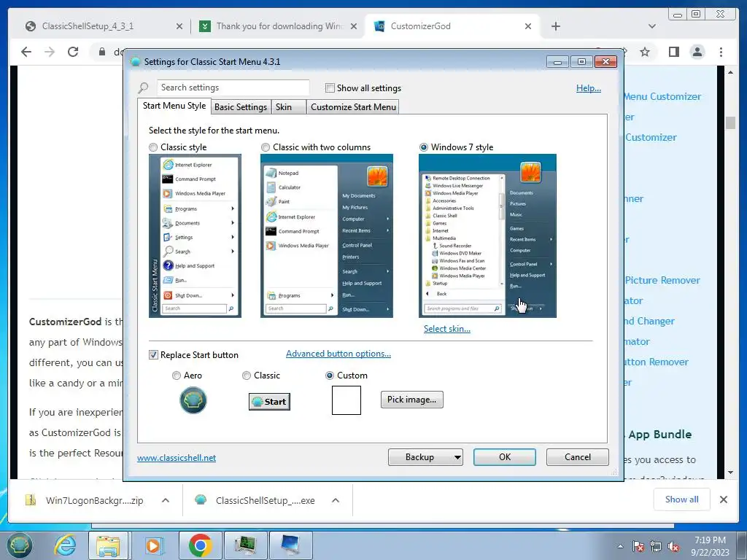Image resolution: width=747 pixels, height=560 pixels.
Task: Toggle Chrome side panel icon
Action: tap(673, 52)
